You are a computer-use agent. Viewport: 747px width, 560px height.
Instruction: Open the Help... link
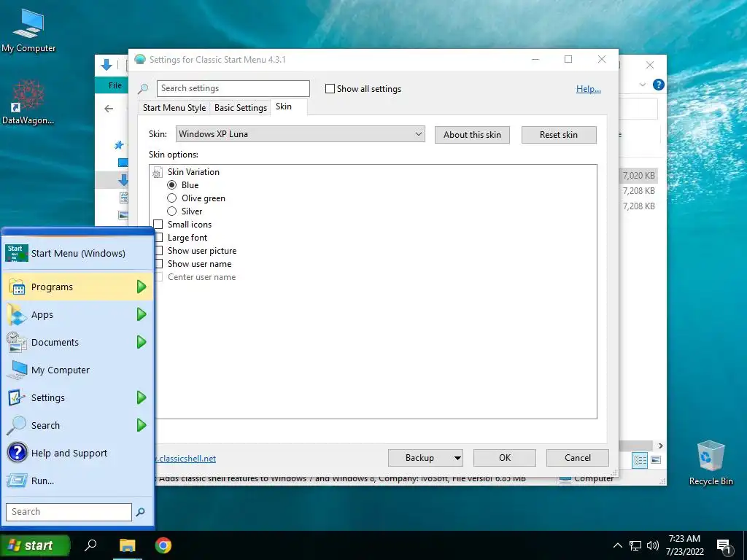[x=589, y=89]
